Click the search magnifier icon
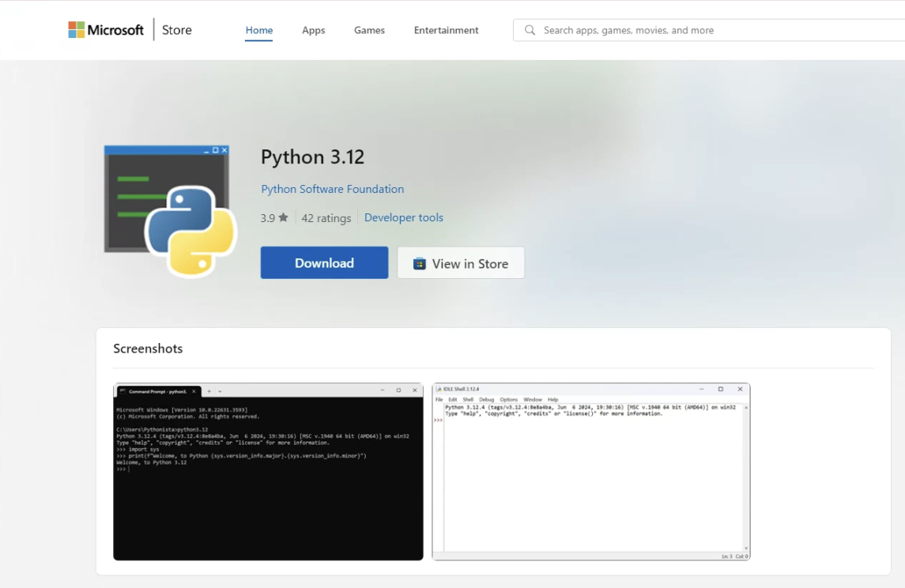The height and width of the screenshot is (588, 905). pyautogui.click(x=530, y=30)
